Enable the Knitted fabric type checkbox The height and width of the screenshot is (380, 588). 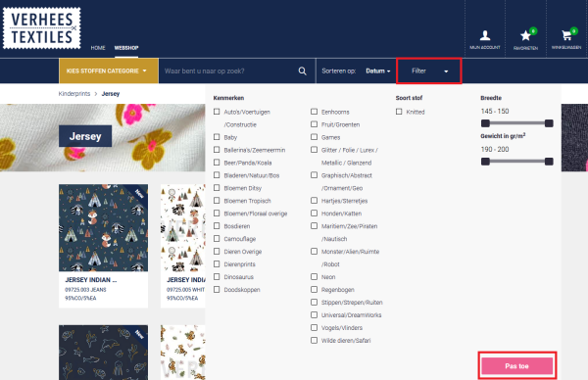[x=399, y=112]
